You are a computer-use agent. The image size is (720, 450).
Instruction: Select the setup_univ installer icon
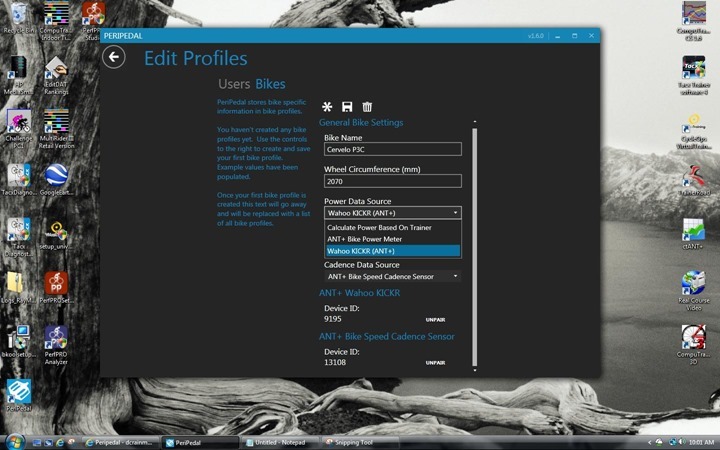click(56, 234)
